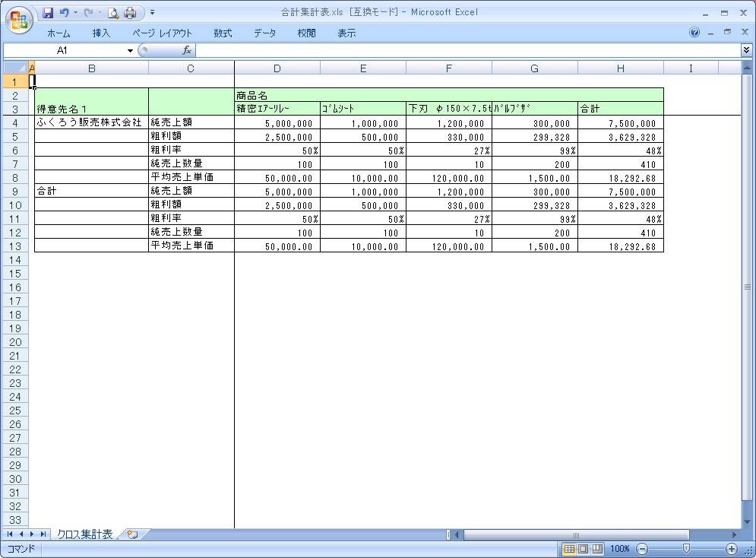Click the Insert Function fx button

click(187, 50)
